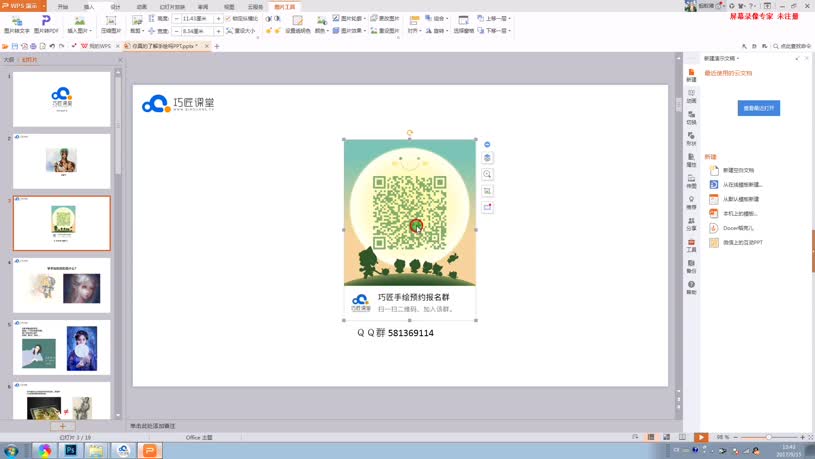Click Reset size (重设大小) button
This screenshot has height=459, width=815.
pos(241,31)
